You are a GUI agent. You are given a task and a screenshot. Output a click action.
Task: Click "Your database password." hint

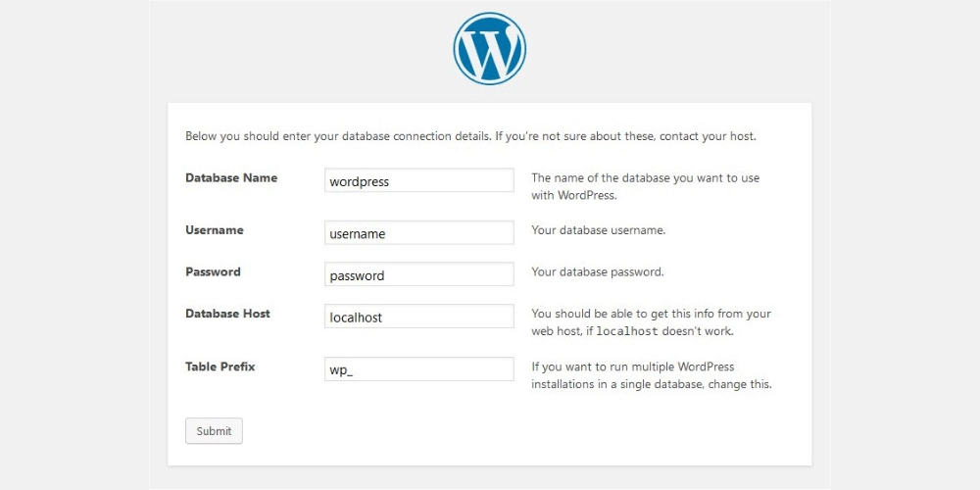[597, 271]
